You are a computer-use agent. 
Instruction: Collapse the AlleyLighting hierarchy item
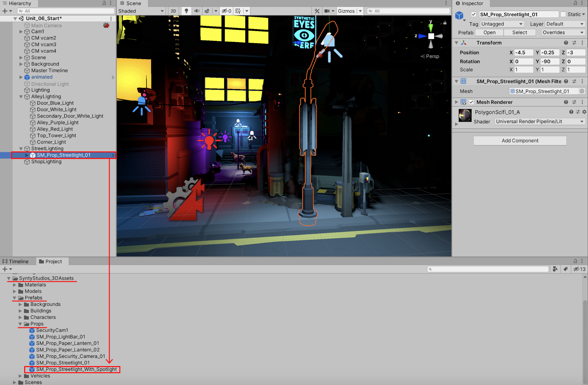point(21,96)
